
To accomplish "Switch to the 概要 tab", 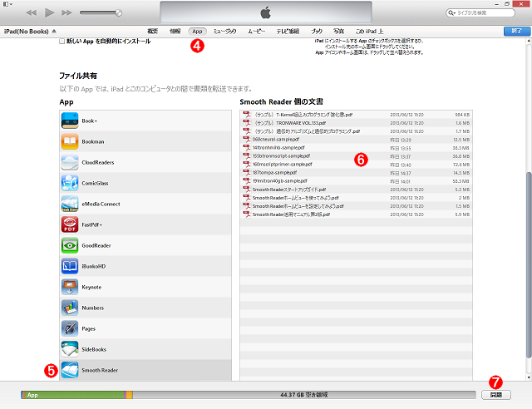I will click(152, 32).
